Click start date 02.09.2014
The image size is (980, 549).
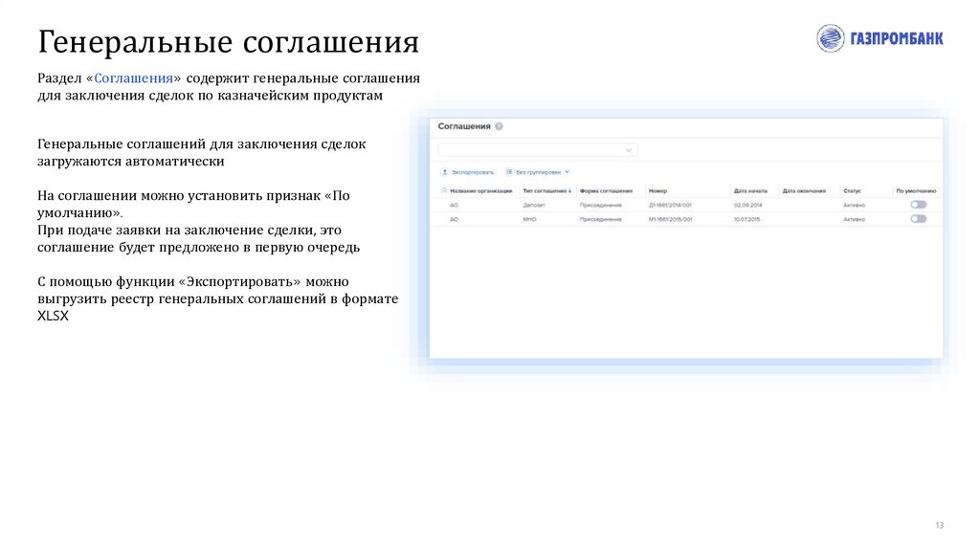[x=747, y=205]
